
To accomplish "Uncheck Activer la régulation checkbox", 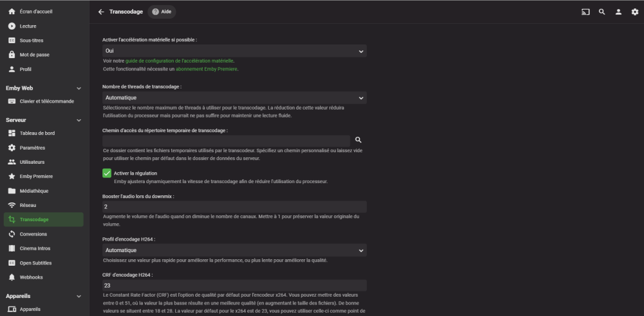I will (107, 173).
